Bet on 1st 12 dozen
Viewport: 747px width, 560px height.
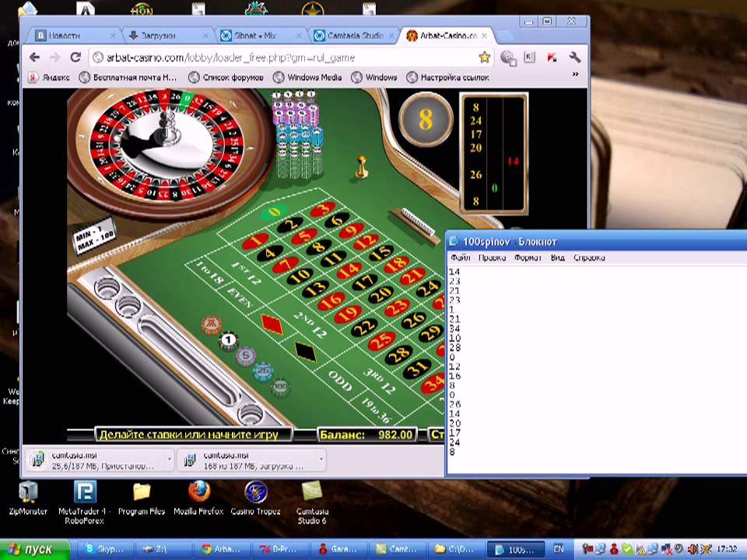point(247,273)
